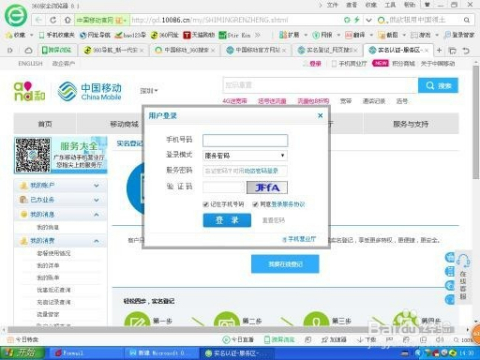480x360 pixels.
Task: Click the headset 在线客服 icon
Action: 463,260
